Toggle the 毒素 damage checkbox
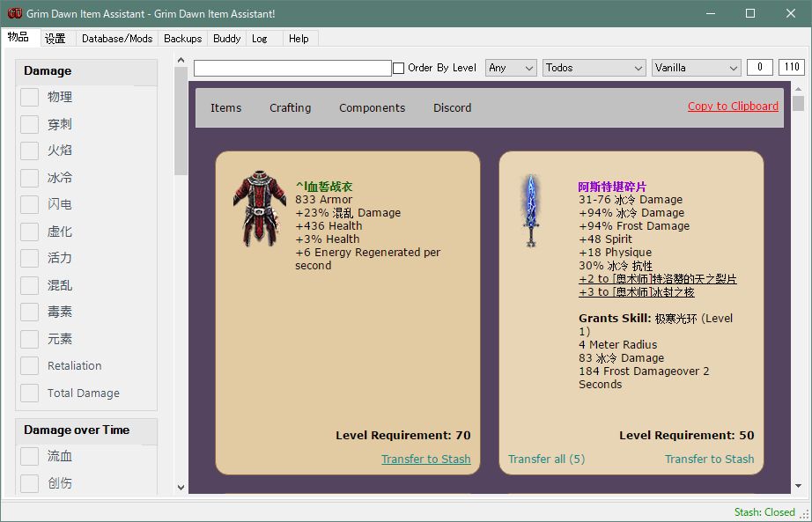The width and height of the screenshot is (812, 522). [x=30, y=312]
